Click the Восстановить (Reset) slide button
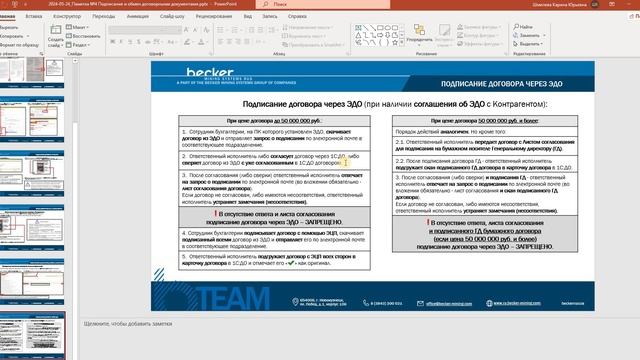Viewport: 640px width, 360px height. point(83,36)
